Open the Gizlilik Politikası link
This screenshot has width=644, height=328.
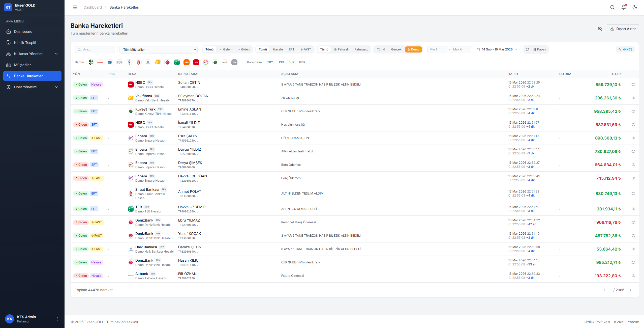597,322
